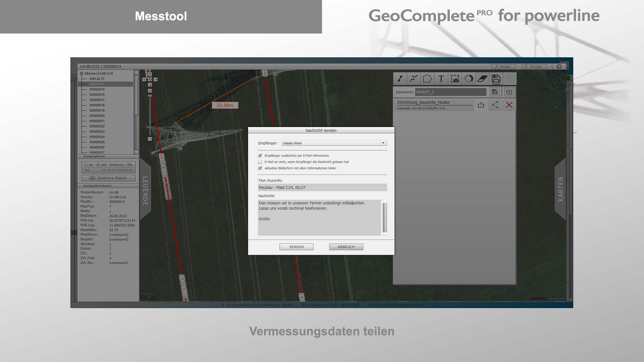Screen dimensions: 644x362
Task: Zoom out with map minus button
Action: point(150,139)
